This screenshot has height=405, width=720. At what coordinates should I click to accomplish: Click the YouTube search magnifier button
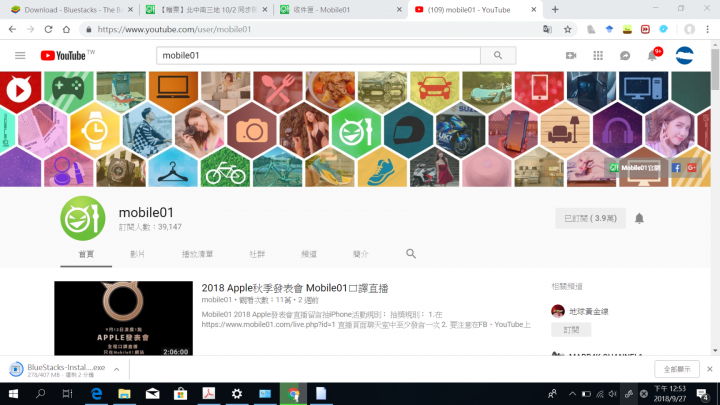click(x=498, y=56)
